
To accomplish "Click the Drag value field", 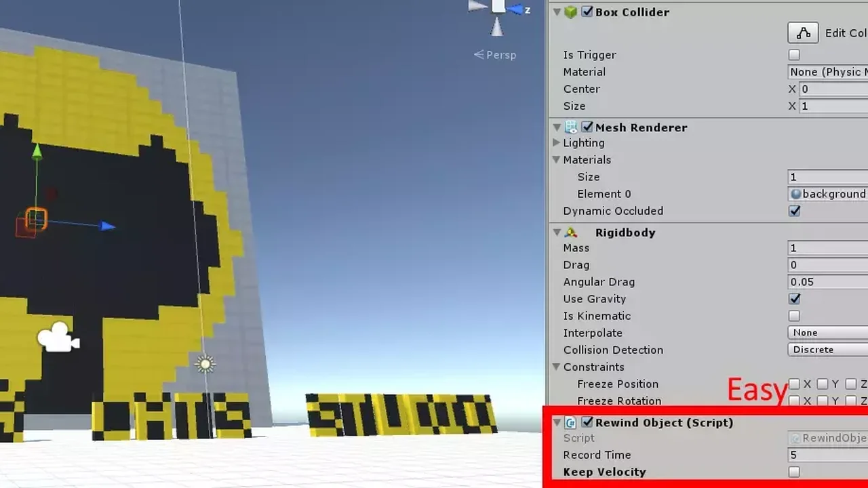I will 828,265.
